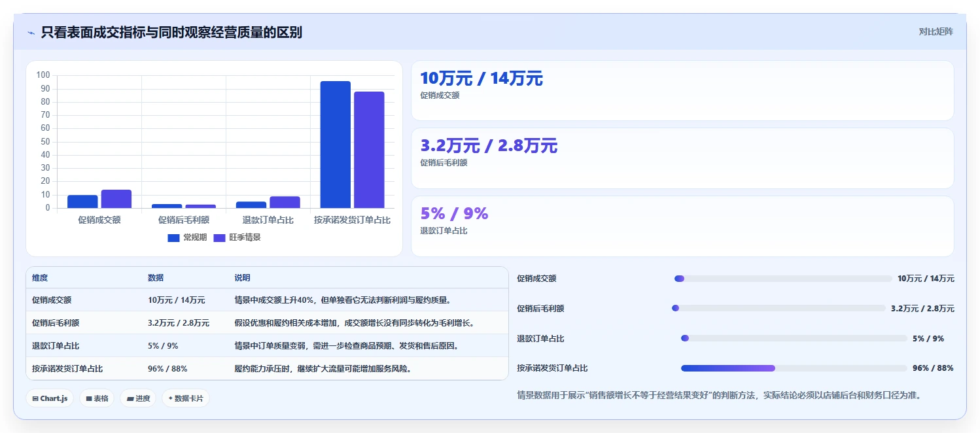
Task: Select the 按承诺发货订单占比 table row cell
Action: pos(67,368)
